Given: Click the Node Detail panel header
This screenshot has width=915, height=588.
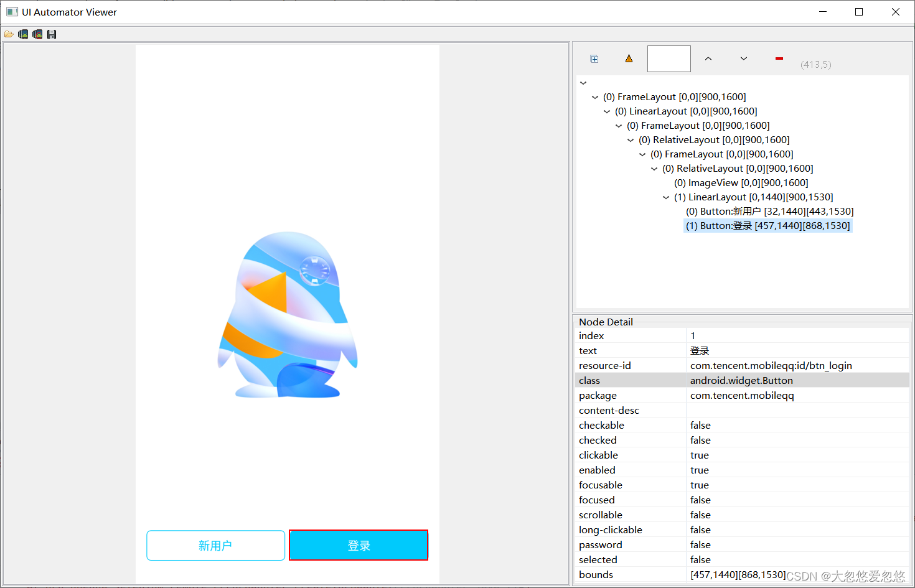Looking at the screenshot, I should (x=606, y=322).
